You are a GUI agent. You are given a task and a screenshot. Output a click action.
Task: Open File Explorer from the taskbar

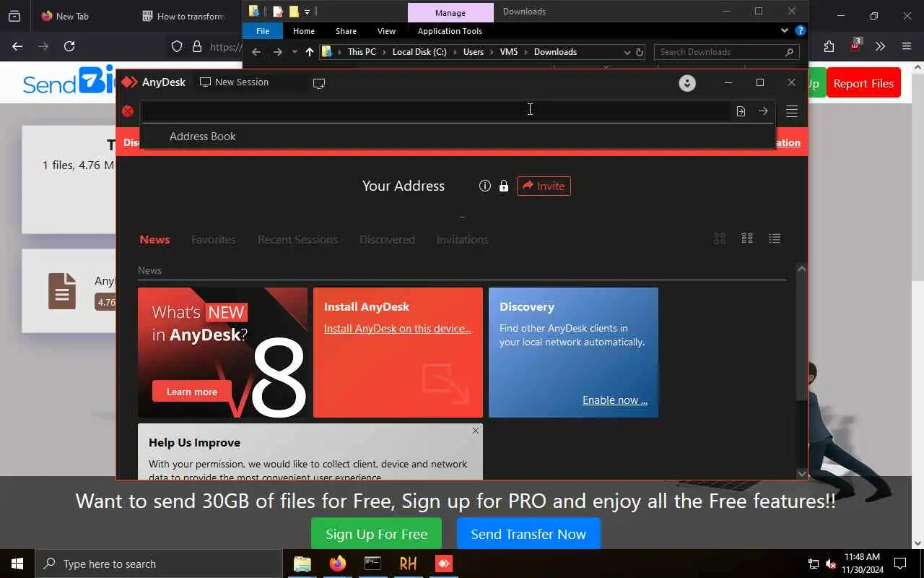302,564
